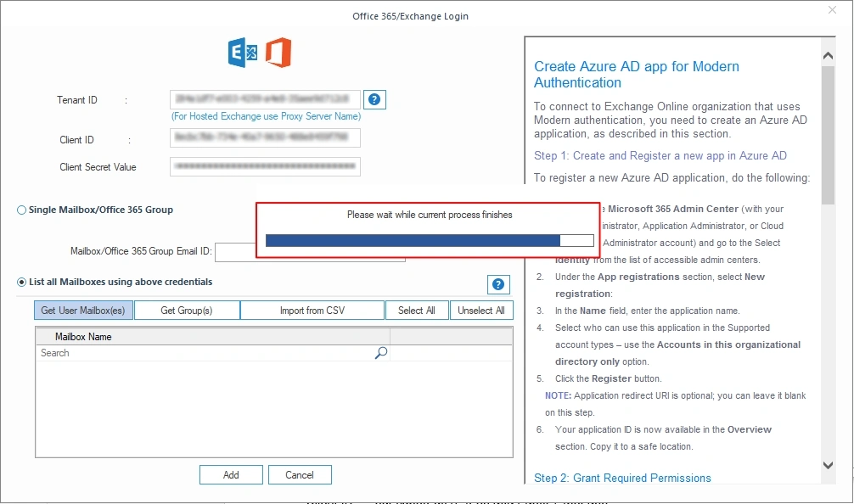This screenshot has width=854, height=504.
Task: Click the Office 365 logo icon
Action: (276, 52)
